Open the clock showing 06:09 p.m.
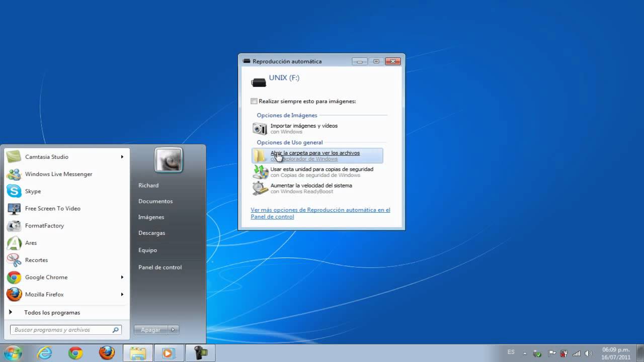 616,353
